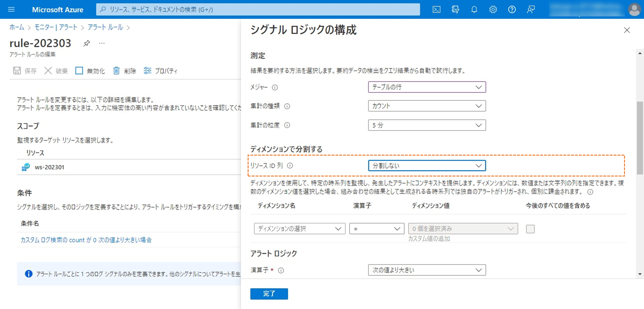Viewport: 644px width, 309px height.
Task: Click the 無効化 disable toolbar button
Action: tap(90, 71)
